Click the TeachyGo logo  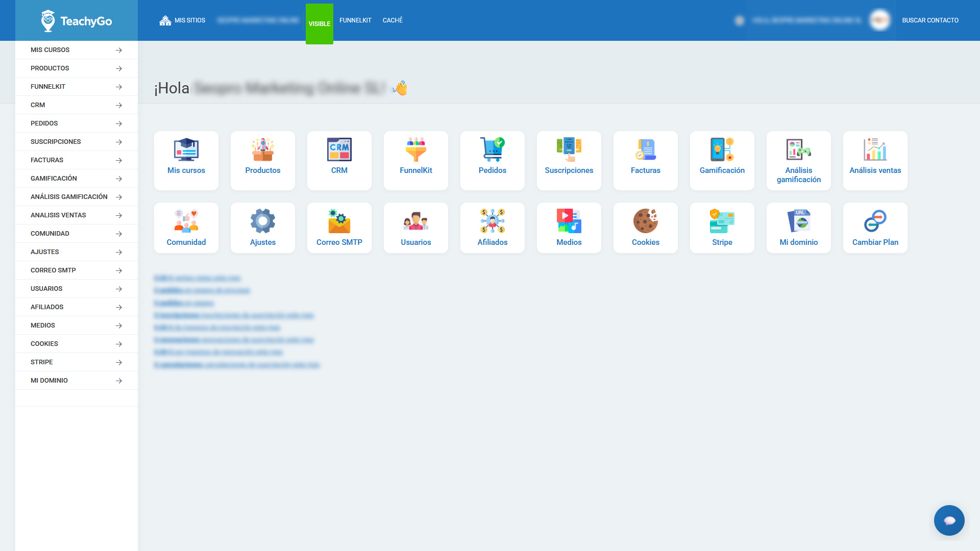click(x=77, y=21)
